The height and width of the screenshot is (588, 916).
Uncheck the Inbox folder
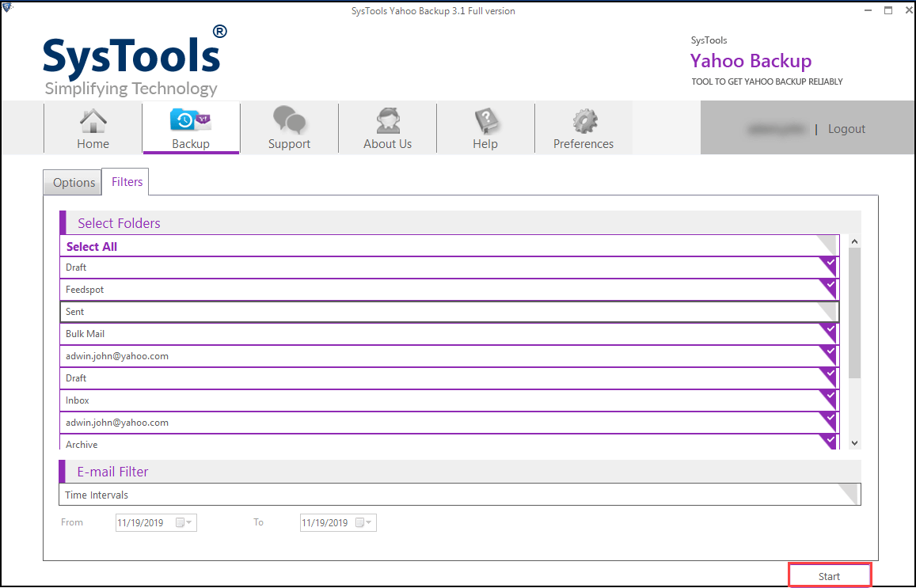point(828,400)
